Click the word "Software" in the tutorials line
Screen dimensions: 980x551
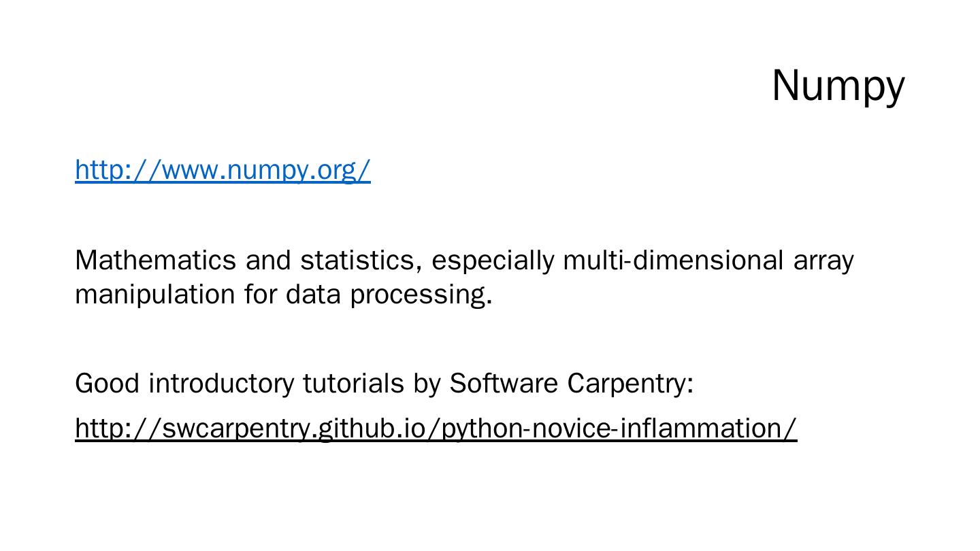tap(504, 384)
